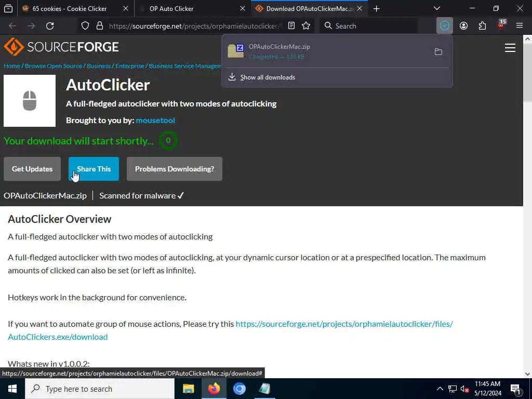This screenshot has width=532, height=399.
Task: Open the Enterprise breadcrumb link
Action: coord(129,66)
